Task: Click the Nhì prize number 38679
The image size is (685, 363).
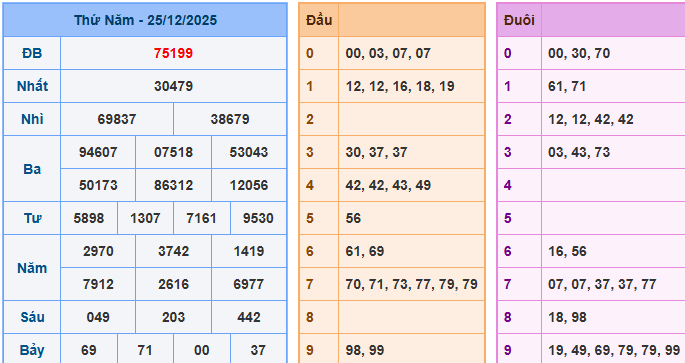Action: pos(230,119)
